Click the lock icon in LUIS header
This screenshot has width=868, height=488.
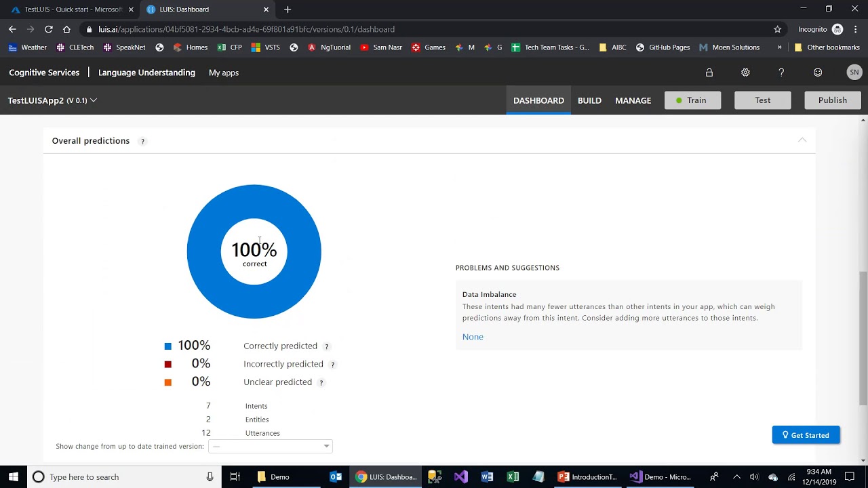[x=709, y=73]
